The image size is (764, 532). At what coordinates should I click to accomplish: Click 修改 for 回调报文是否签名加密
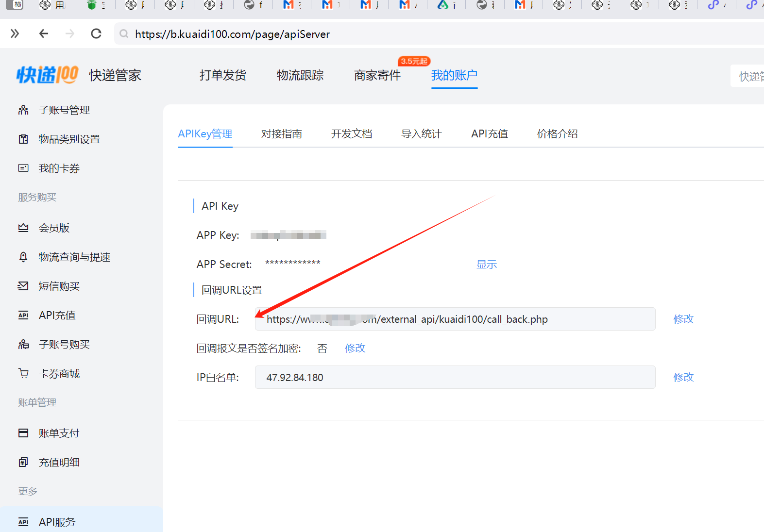355,348
